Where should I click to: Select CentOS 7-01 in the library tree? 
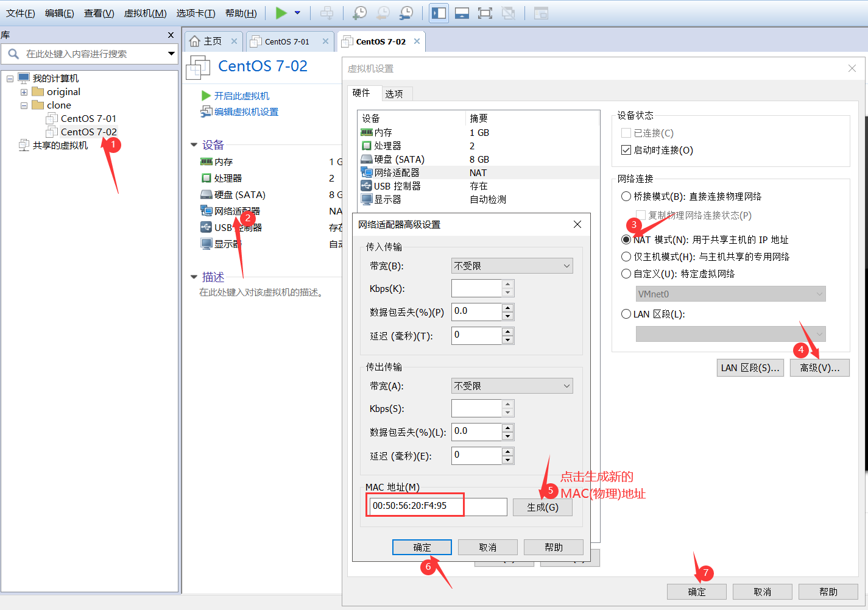88,118
